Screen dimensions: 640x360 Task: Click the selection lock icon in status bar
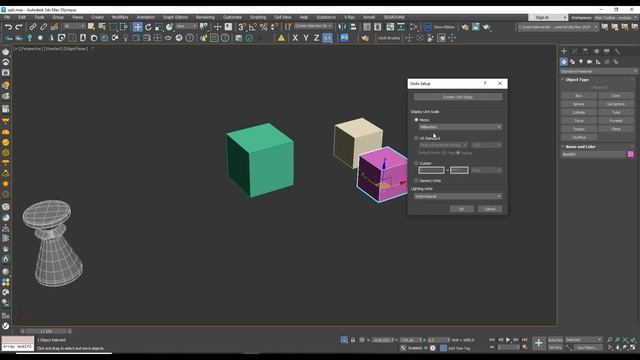coord(353,340)
